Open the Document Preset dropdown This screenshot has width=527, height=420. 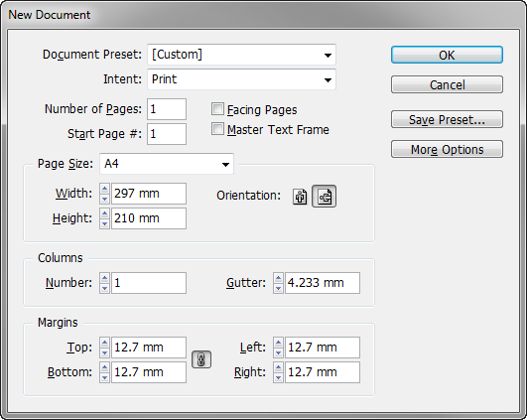241,55
